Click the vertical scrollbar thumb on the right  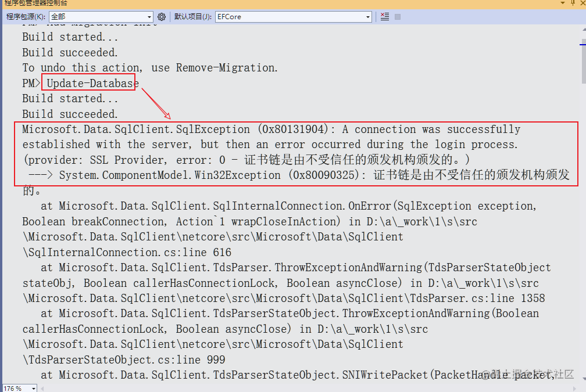point(584,60)
